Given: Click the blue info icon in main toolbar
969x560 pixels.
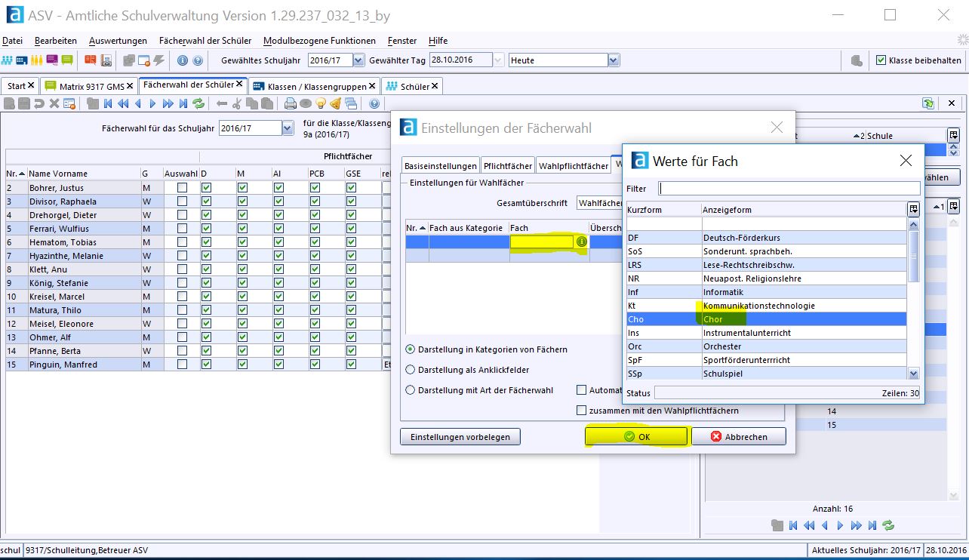Looking at the screenshot, I should (183, 60).
